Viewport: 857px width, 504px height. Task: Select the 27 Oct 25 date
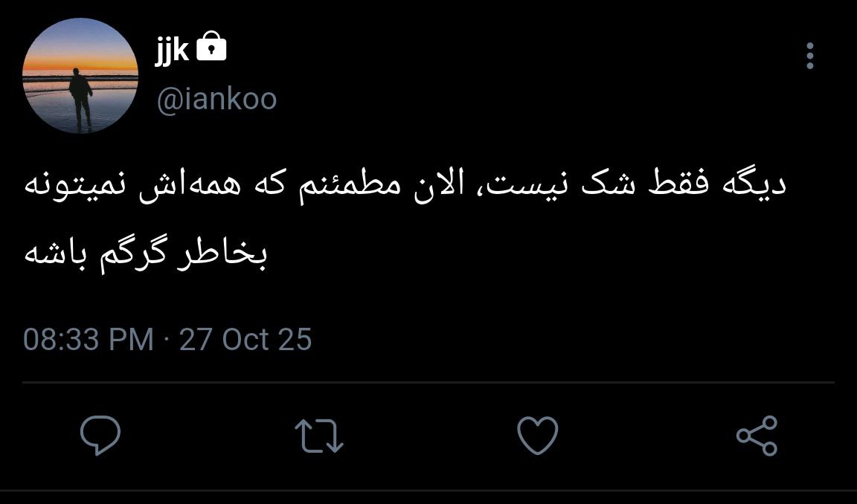(x=245, y=339)
